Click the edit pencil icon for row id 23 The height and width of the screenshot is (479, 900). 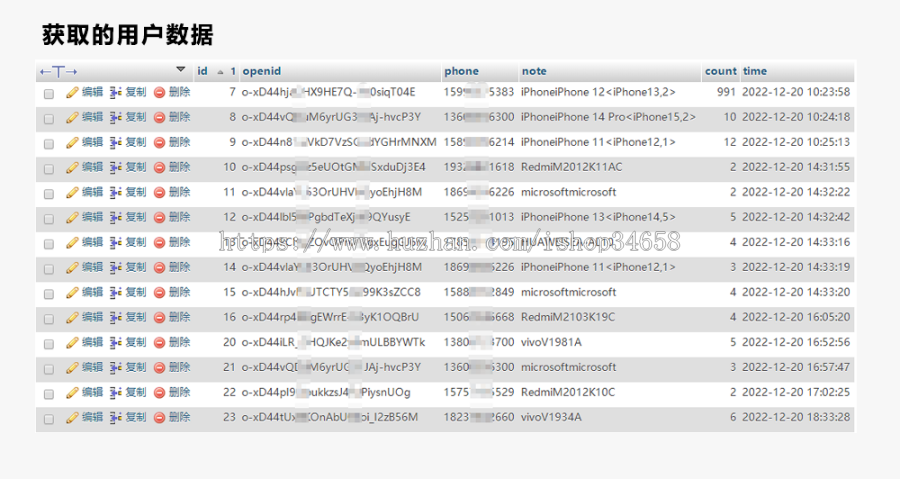coord(72,418)
